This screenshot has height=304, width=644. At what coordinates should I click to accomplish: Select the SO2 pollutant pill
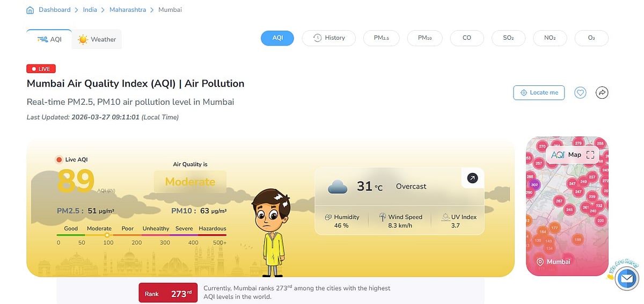click(x=508, y=38)
